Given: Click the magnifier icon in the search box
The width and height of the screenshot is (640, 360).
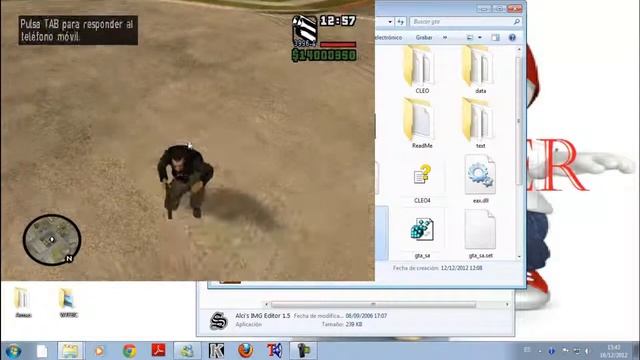Looking at the screenshot, I should pyautogui.click(x=517, y=22).
